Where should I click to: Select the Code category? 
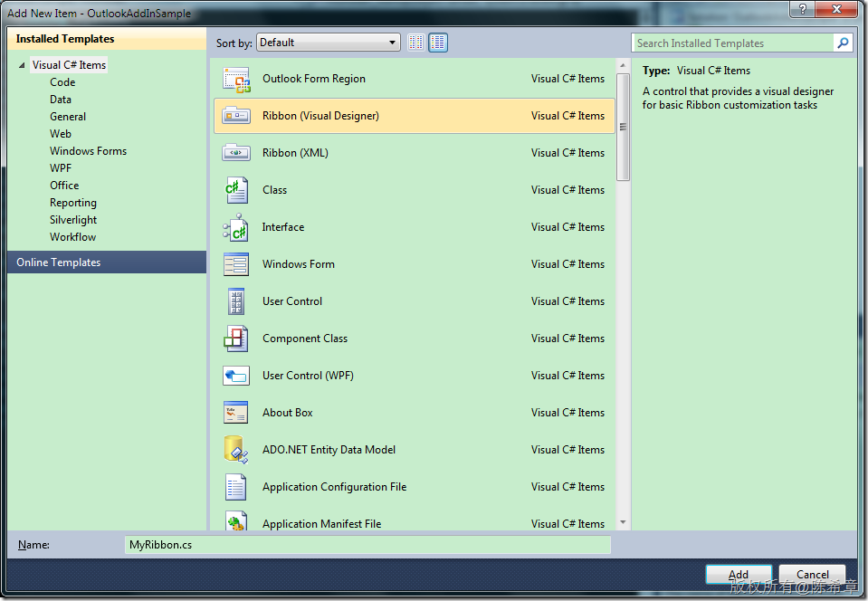[x=62, y=81]
